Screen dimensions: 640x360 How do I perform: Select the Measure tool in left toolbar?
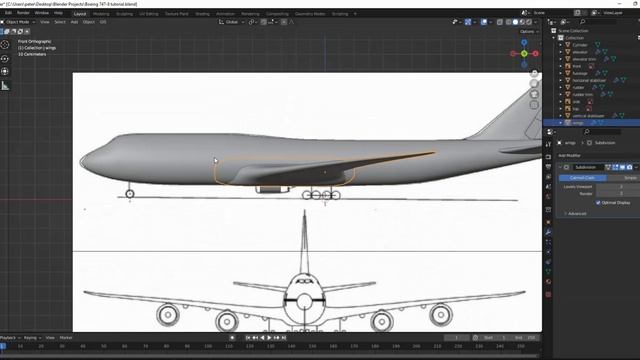coord(5,86)
